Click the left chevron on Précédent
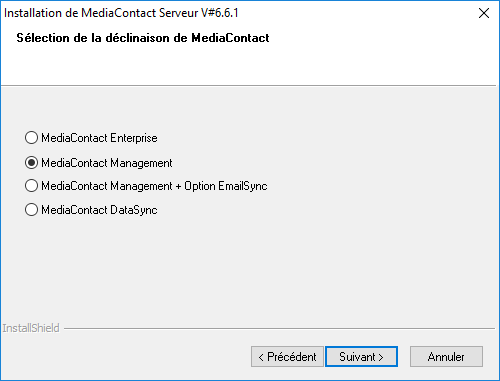 click(x=261, y=357)
